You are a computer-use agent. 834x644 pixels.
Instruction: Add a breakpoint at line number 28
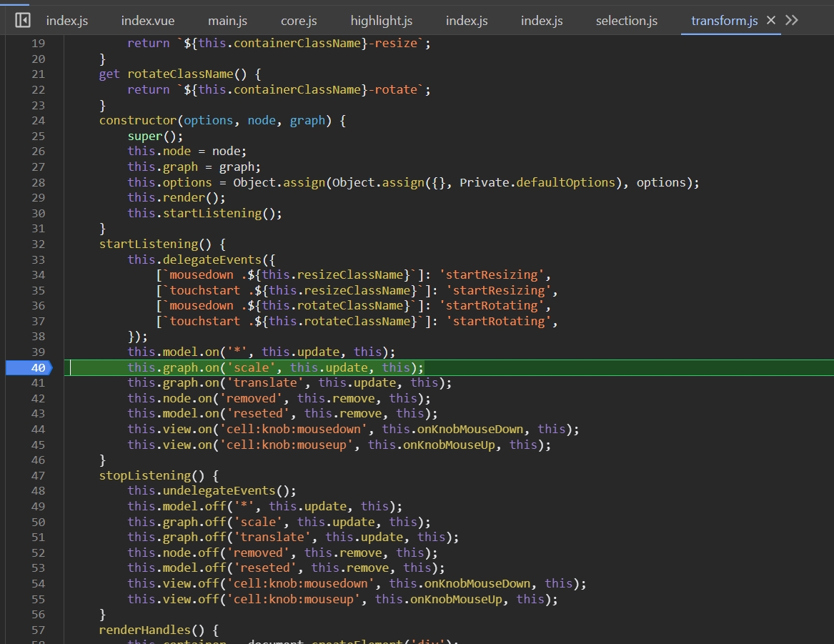38,182
